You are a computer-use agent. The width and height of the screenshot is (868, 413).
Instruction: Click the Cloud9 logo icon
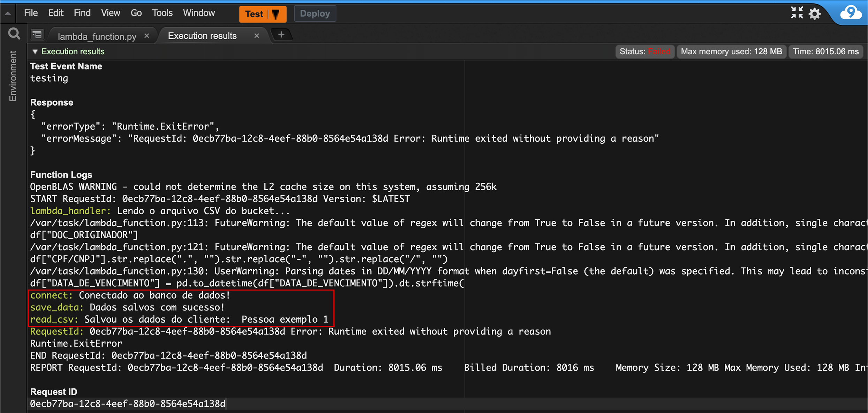pos(851,13)
